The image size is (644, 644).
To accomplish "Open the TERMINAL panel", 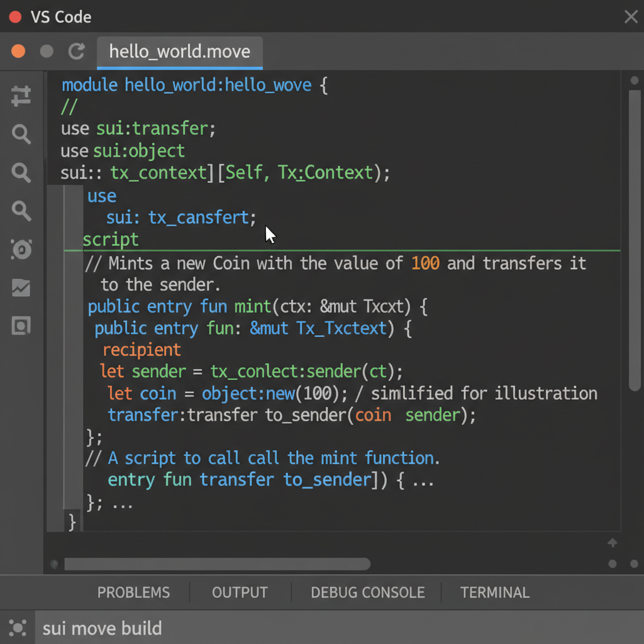I will (x=494, y=592).
